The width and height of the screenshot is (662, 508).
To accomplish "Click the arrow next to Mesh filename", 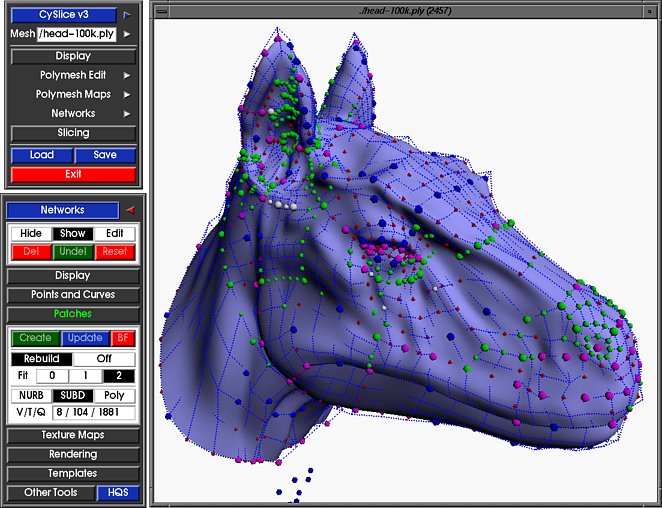I will click(127, 34).
